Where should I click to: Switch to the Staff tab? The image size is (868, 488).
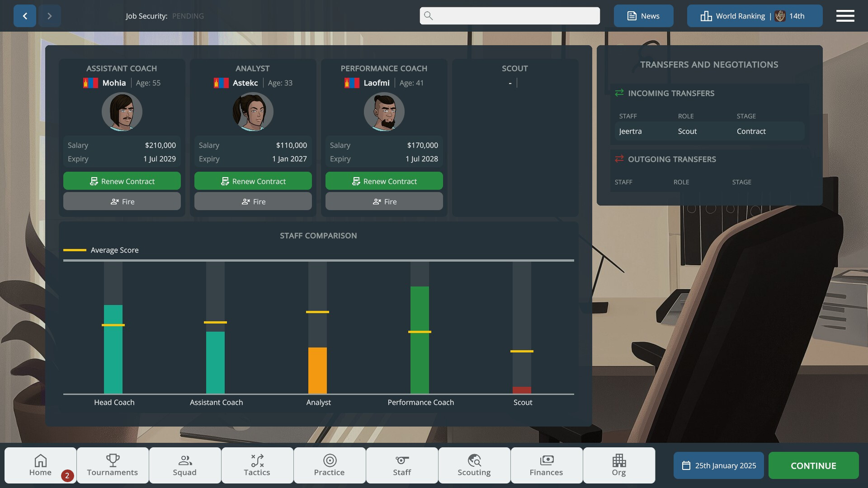pos(401,465)
